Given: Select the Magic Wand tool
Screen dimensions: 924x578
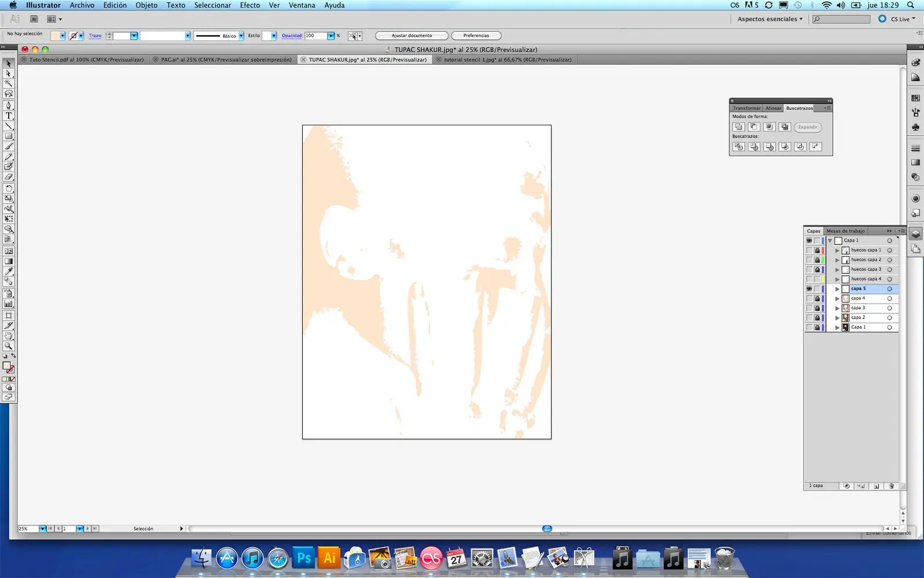Looking at the screenshot, I should tap(9, 83).
